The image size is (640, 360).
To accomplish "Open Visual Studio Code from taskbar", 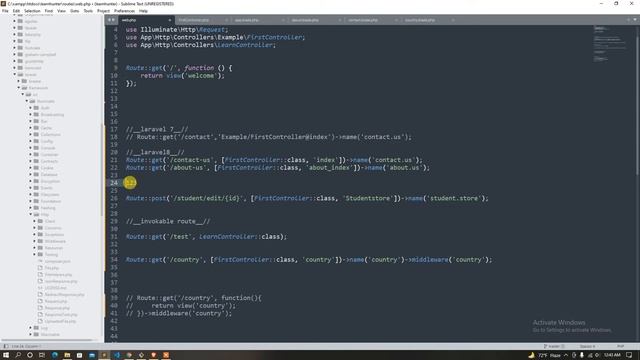I will 117,355.
